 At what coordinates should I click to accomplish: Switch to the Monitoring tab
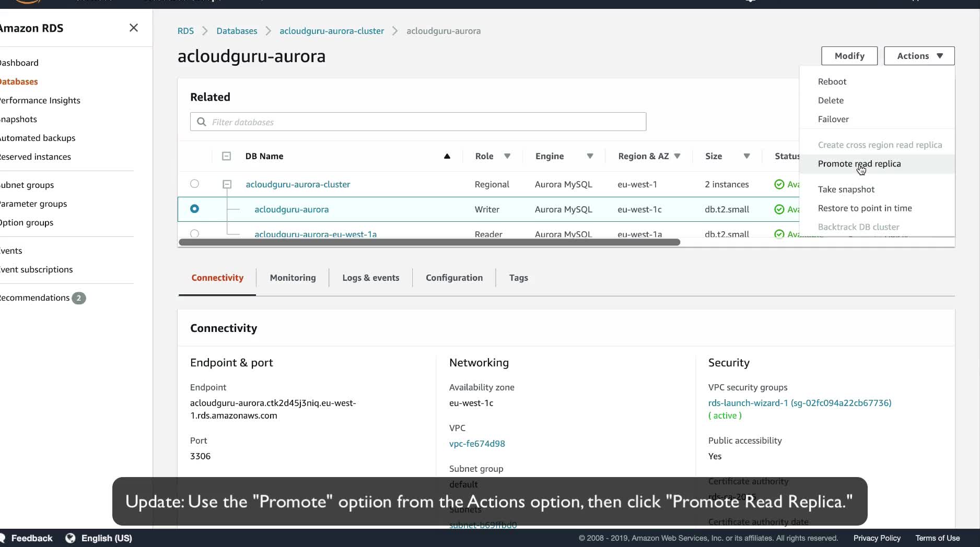[293, 278]
